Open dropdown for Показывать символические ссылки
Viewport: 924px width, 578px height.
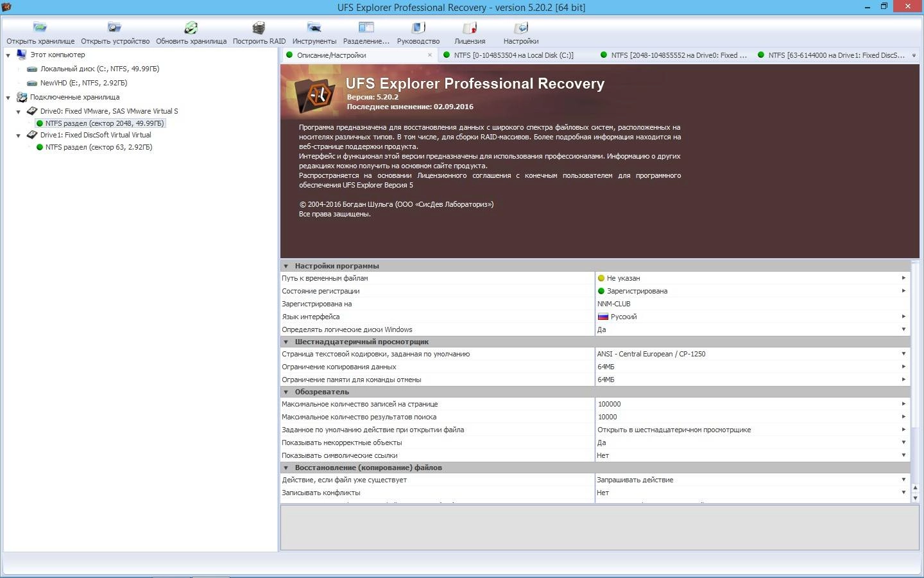click(903, 455)
